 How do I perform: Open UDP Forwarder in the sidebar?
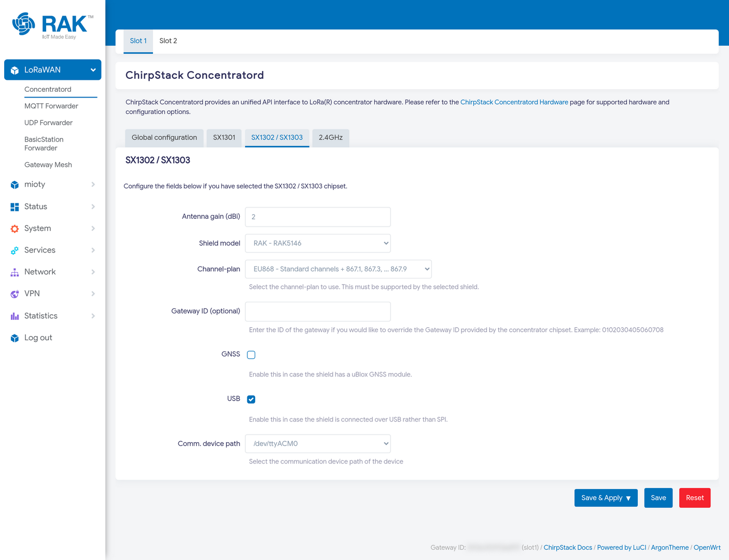coord(48,123)
